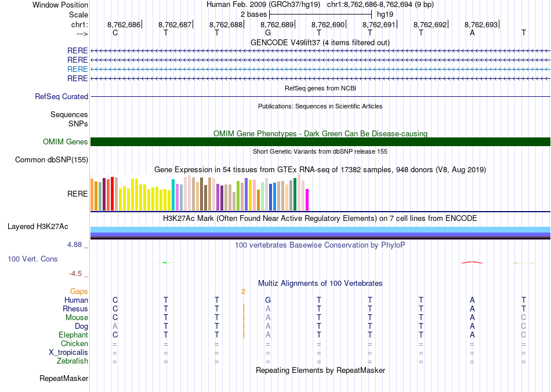Click the RepeatMasker track label
551x392 pixels.
pos(64,379)
